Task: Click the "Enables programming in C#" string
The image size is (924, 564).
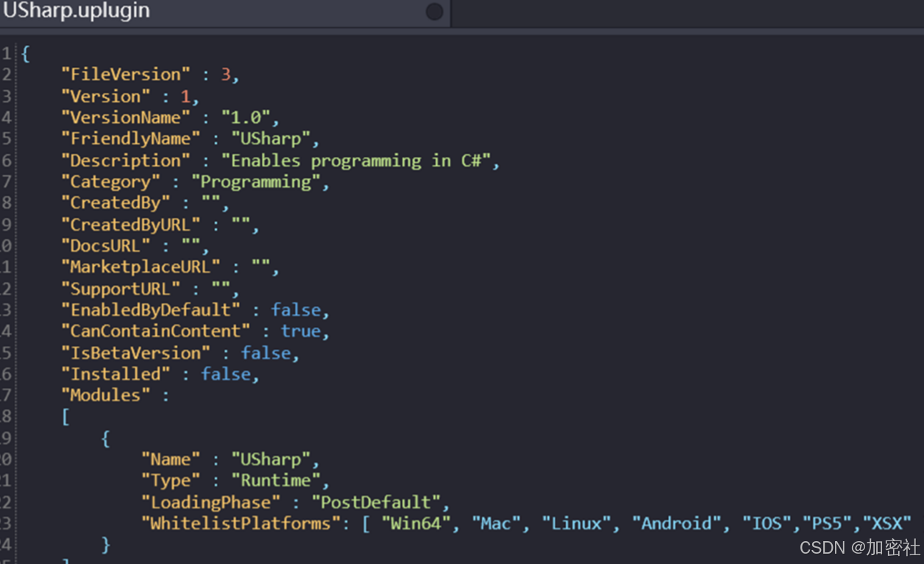Action: pyautogui.click(x=356, y=161)
